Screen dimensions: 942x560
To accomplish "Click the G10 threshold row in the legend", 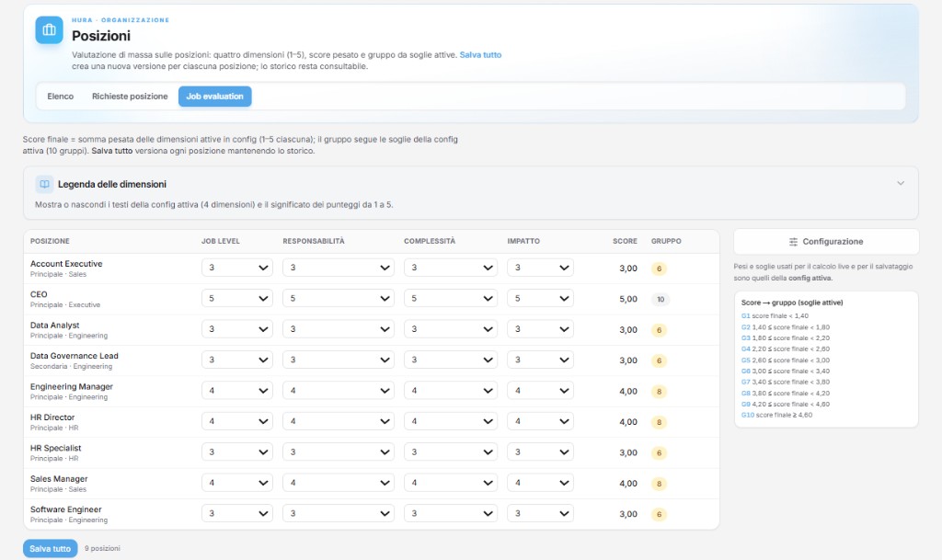I will click(776, 415).
